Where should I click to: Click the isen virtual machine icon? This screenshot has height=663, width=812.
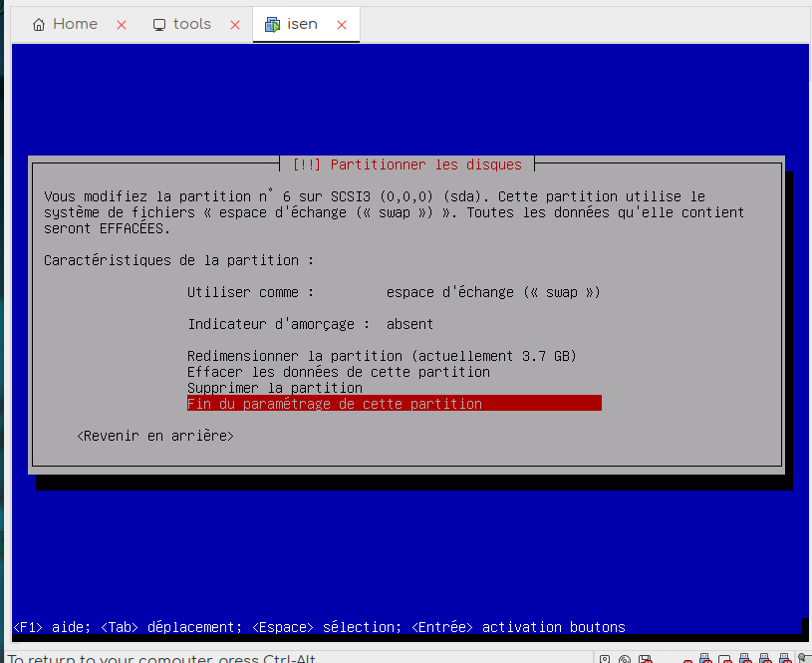pyautogui.click(x=272, y=25)
